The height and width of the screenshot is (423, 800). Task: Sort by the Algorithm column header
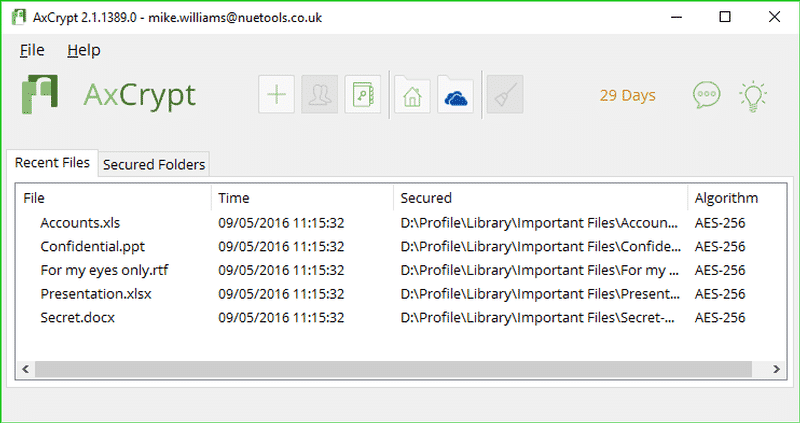point(726,198)
